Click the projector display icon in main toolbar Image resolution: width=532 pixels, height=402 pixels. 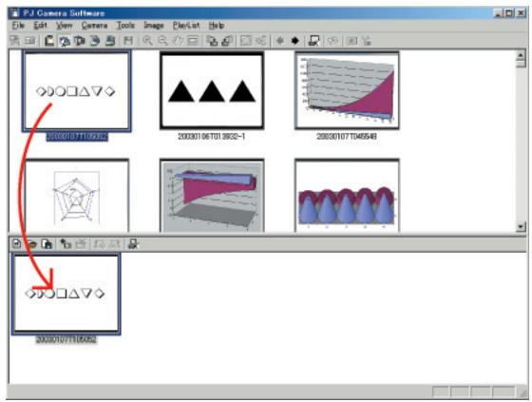(313, 41)
